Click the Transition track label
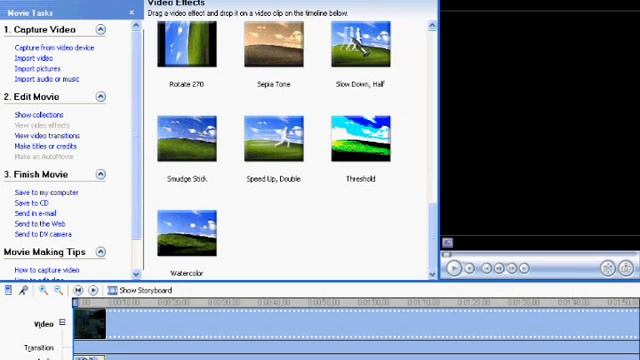The image size is (640, 360). (39, 348)
